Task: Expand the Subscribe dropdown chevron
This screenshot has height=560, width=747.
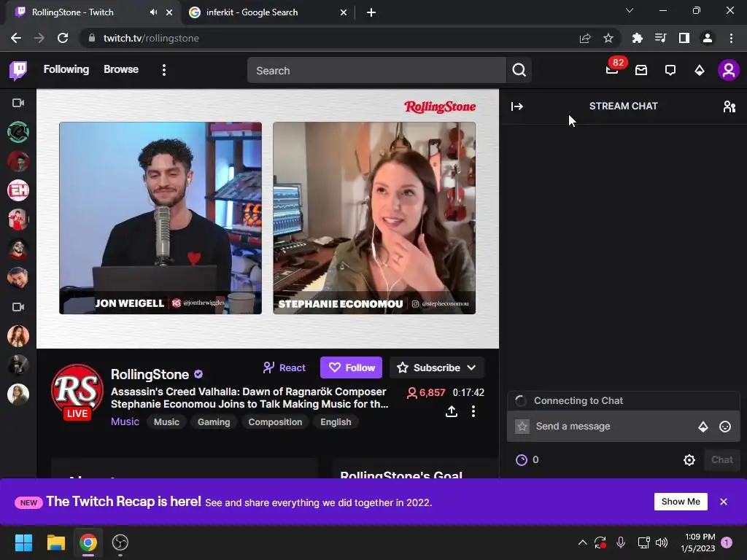Action: click(x=472, y=367)
